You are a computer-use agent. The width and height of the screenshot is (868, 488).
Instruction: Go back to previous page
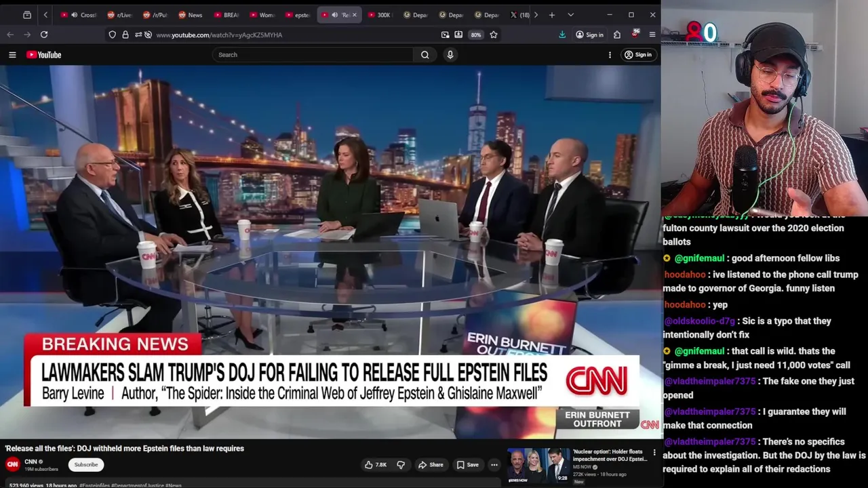click(10, 35)
